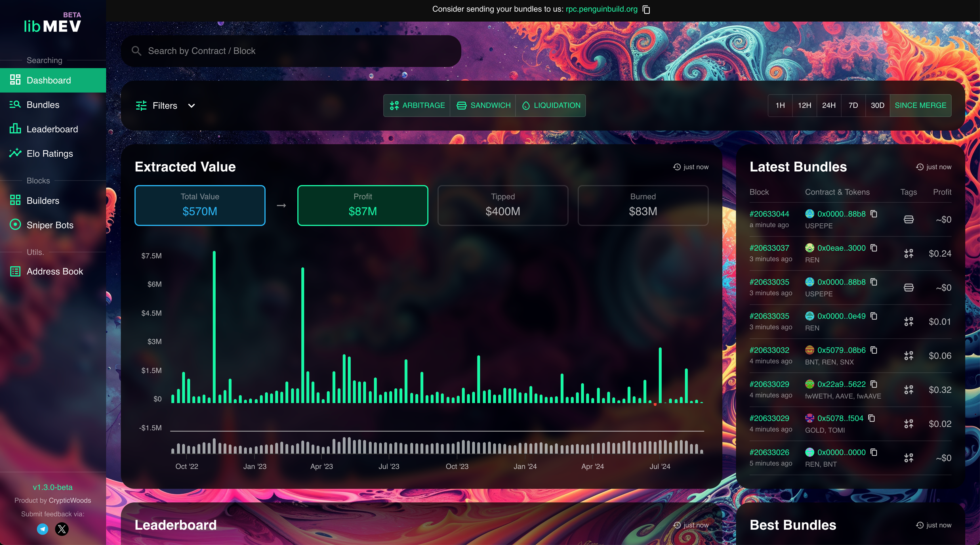Open contract 0x22a9..5622
Screen dimensions: 980x545
[x=842, y=384]
